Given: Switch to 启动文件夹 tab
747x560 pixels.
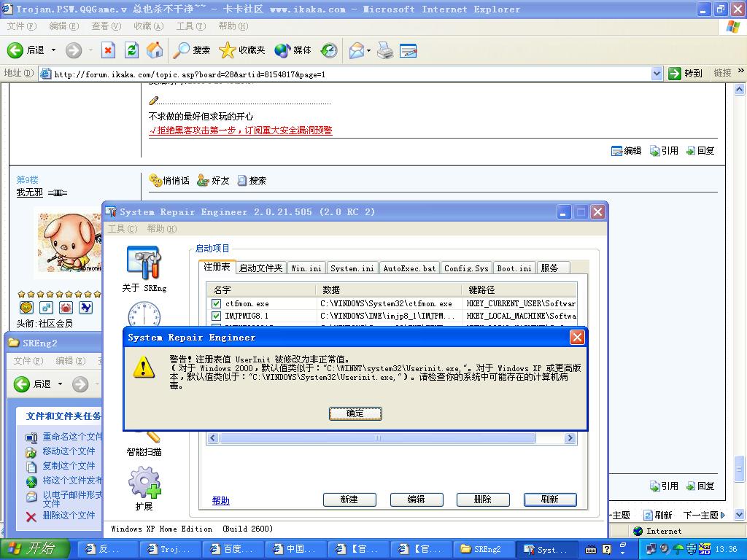Looking at the screenshot, I should [260, 268].
